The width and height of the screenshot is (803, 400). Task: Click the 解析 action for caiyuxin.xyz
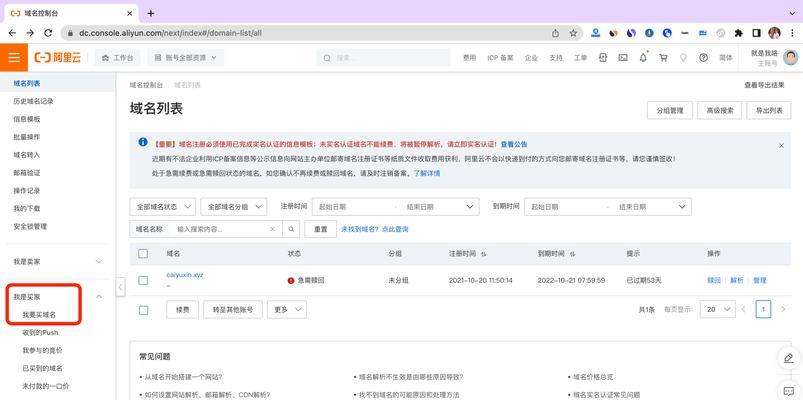[736, 280]
